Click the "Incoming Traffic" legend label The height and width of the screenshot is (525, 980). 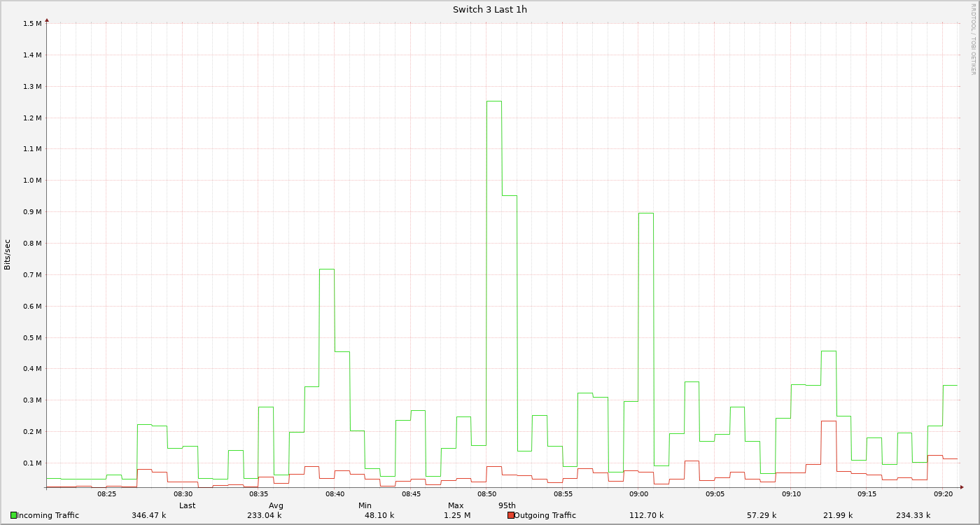(48, 515)
